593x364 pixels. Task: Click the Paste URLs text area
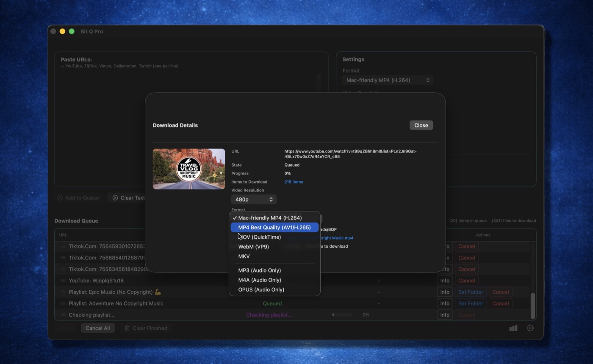pyautogui.click(x=191, y=127)
